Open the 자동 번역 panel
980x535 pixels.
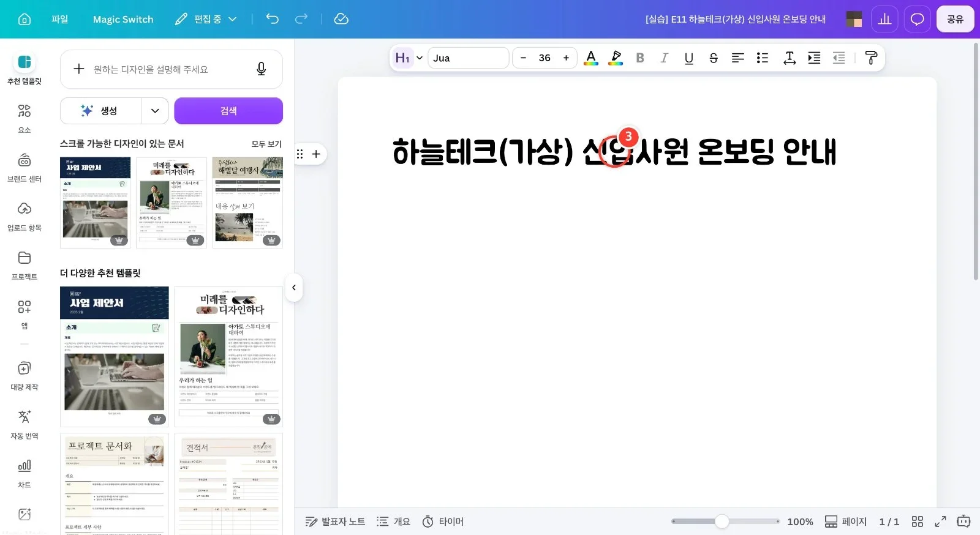tap(24, 424)
